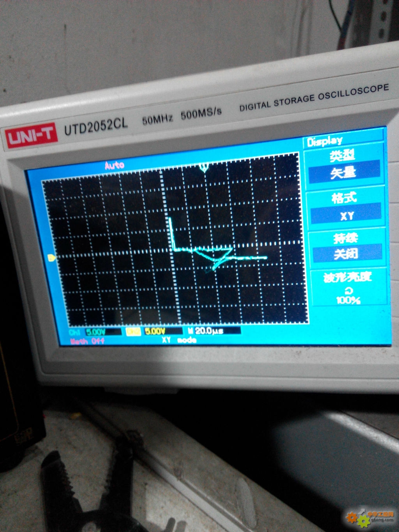Click the Auto trigger status label
The image size is (399, 532).
pyautogui.click(x=114, y=165)
